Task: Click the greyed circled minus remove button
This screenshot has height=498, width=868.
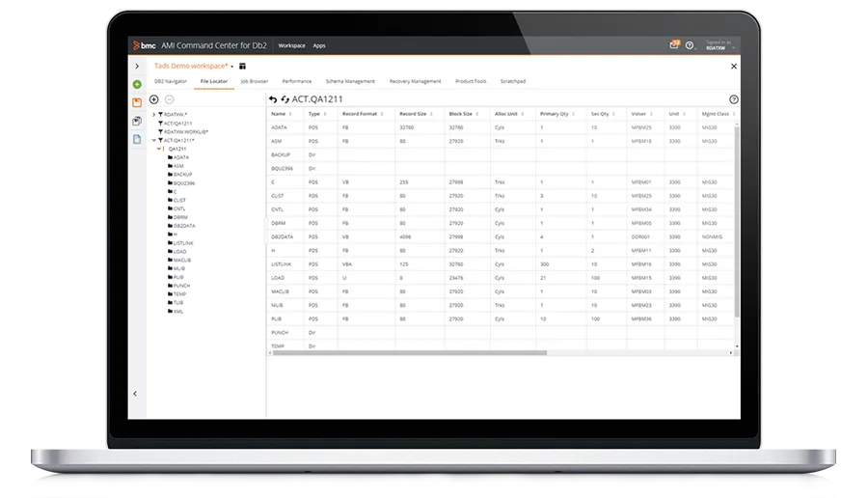Action: (170, 99)
